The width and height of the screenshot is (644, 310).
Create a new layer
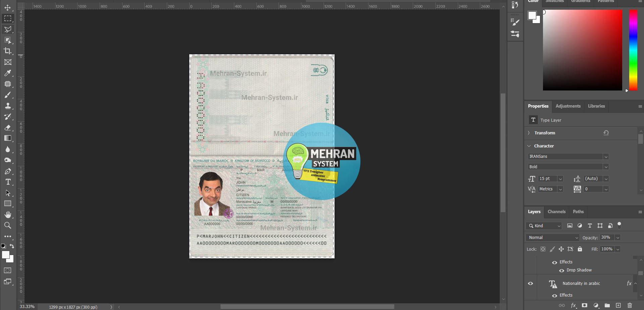618,305
